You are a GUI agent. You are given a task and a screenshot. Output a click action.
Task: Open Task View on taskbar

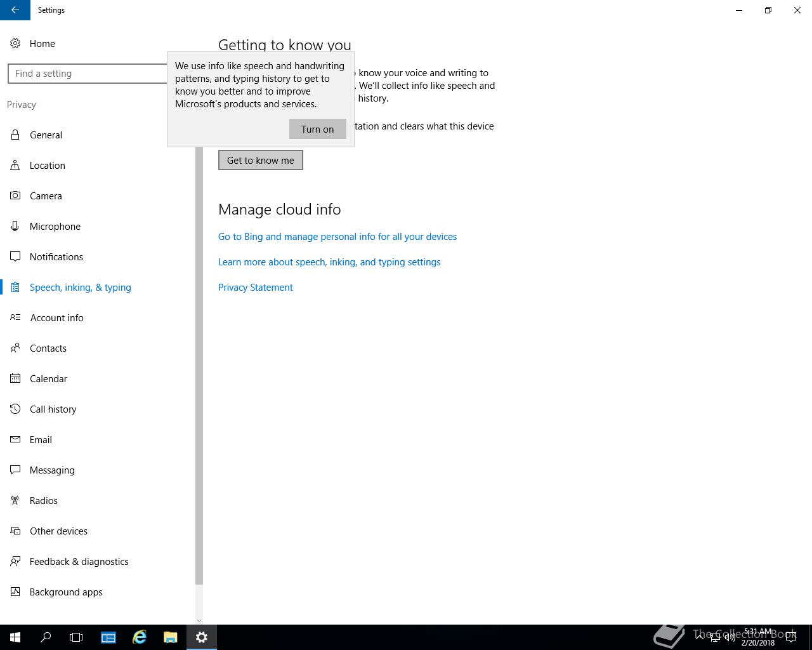click(76, 637)
